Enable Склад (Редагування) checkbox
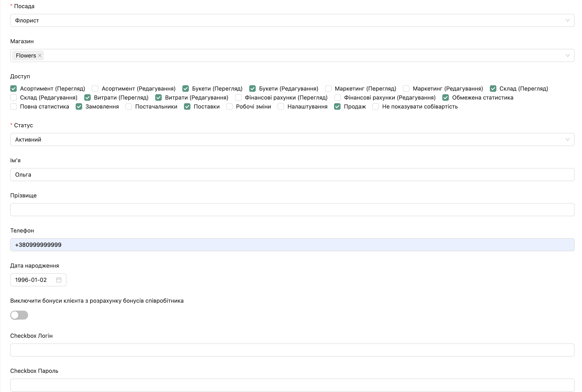 point(13,97)
